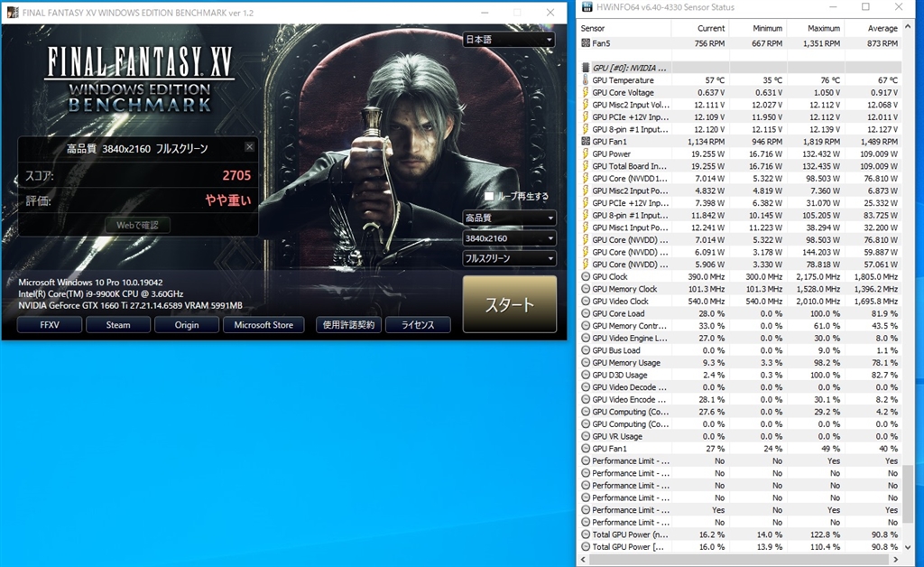Click the round icon beside GPU Memory Clock
The height and width of the screenshot is (567, 924).
[x=585, y=289]
